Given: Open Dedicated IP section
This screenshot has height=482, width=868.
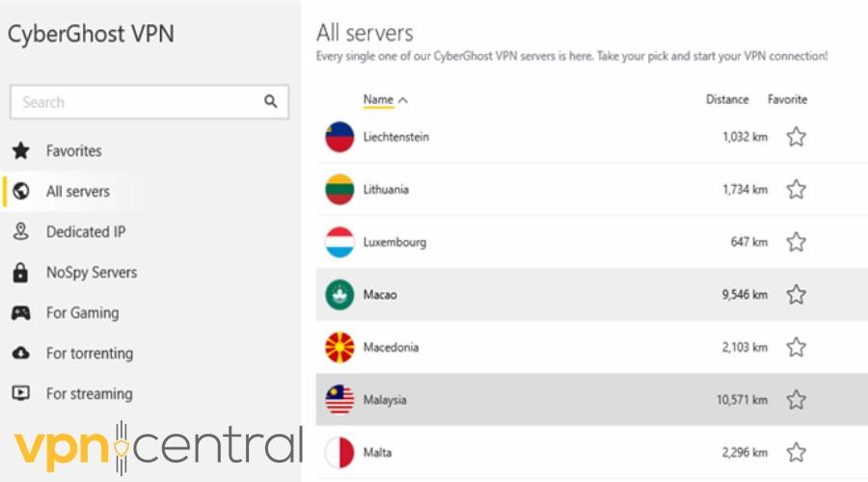Looking at the screenshot, I should coord(86,231).
